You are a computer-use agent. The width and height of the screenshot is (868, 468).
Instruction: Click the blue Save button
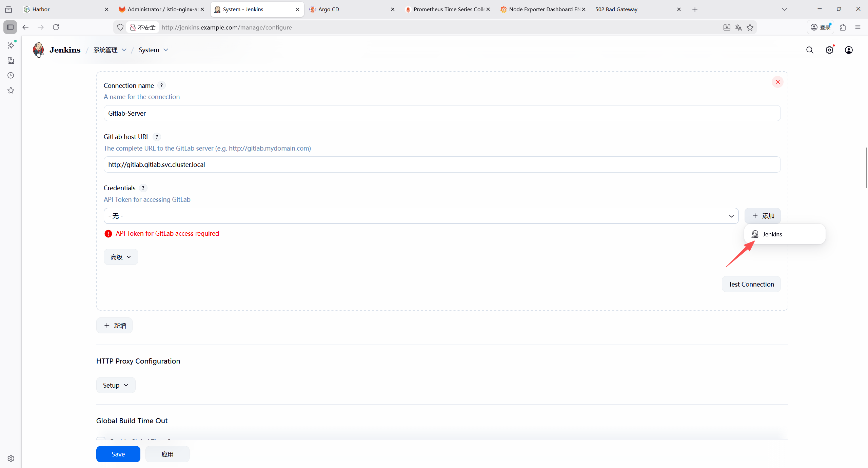(118, 454)
